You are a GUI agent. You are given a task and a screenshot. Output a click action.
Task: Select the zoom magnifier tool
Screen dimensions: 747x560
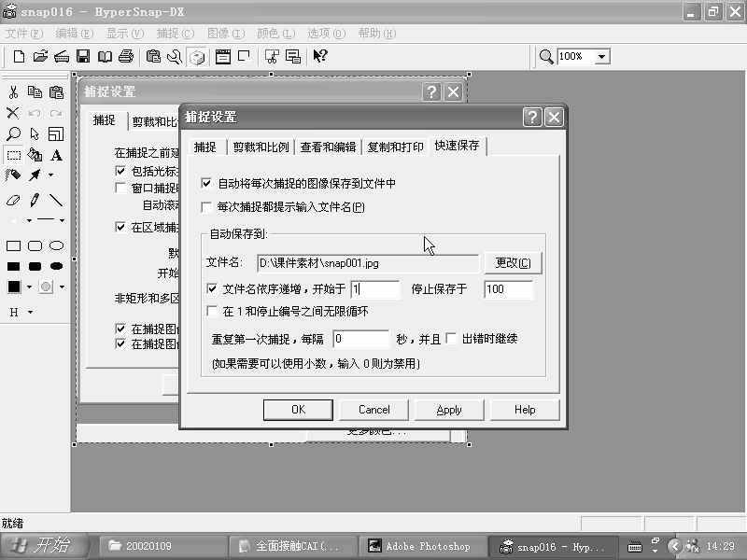12,134
